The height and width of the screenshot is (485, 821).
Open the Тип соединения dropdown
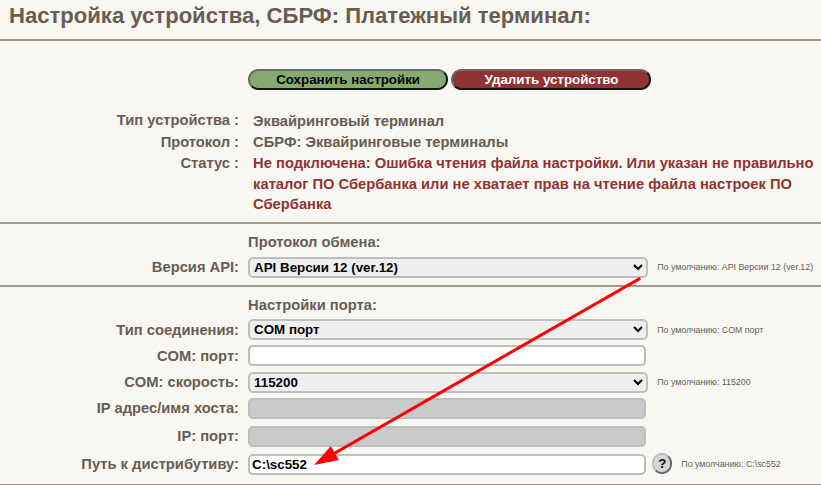[448, 330]
